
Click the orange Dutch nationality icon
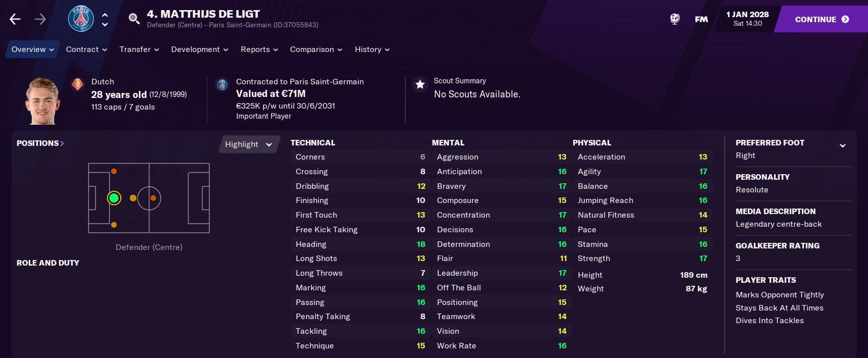77,84
